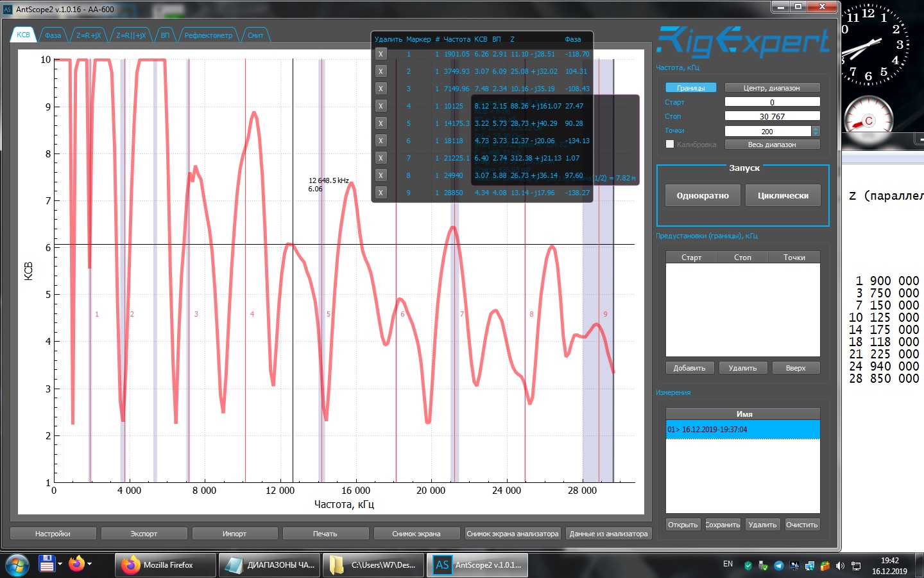Select the 16.12.2019-19:37:04 measurement entry
This screenshot has height=578, width=924.
(742, 430)
